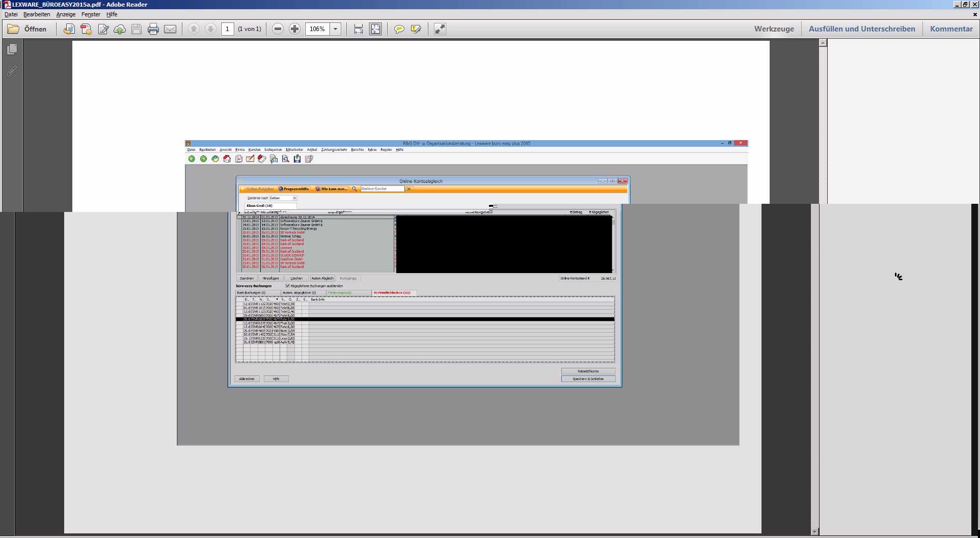This screenshot has height=538, width=980.
Task: Click Programmhilfe in the orange bar
Action: (294, 189)
